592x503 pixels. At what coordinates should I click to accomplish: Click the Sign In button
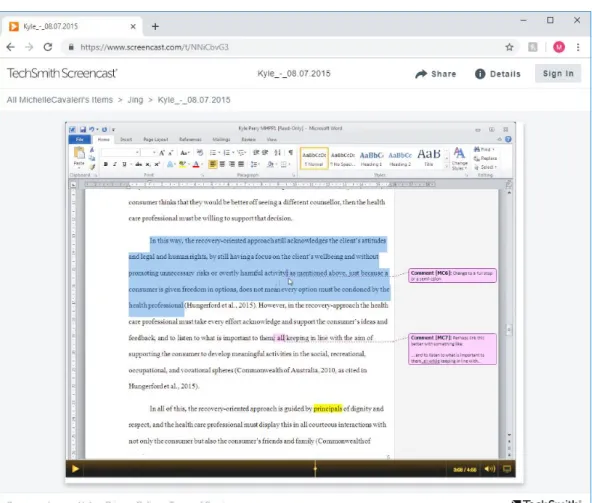[558, 73]
